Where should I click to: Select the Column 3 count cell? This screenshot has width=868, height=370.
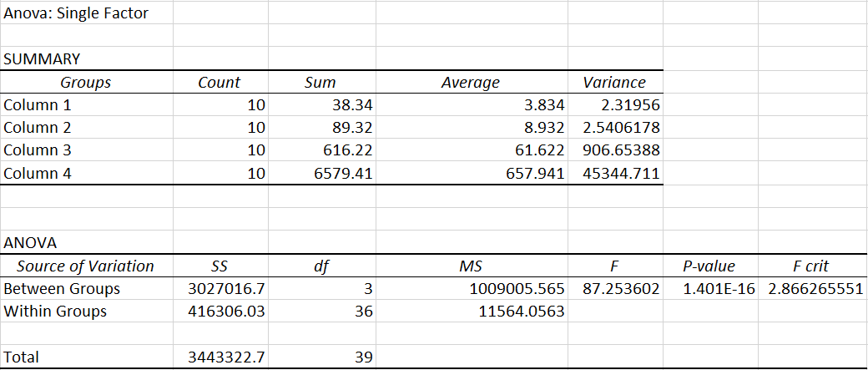pyautogui.click(x=255, y=151)
